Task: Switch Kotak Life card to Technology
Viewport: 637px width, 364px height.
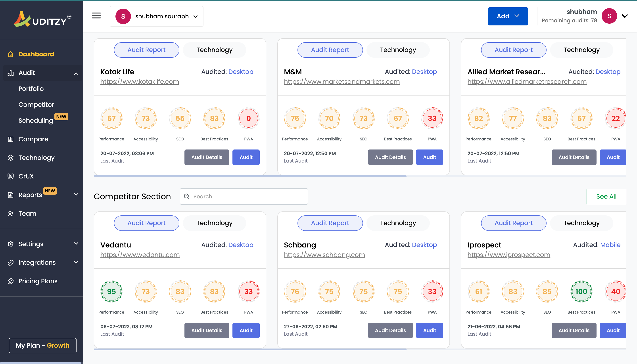Action: pos(214,50)
